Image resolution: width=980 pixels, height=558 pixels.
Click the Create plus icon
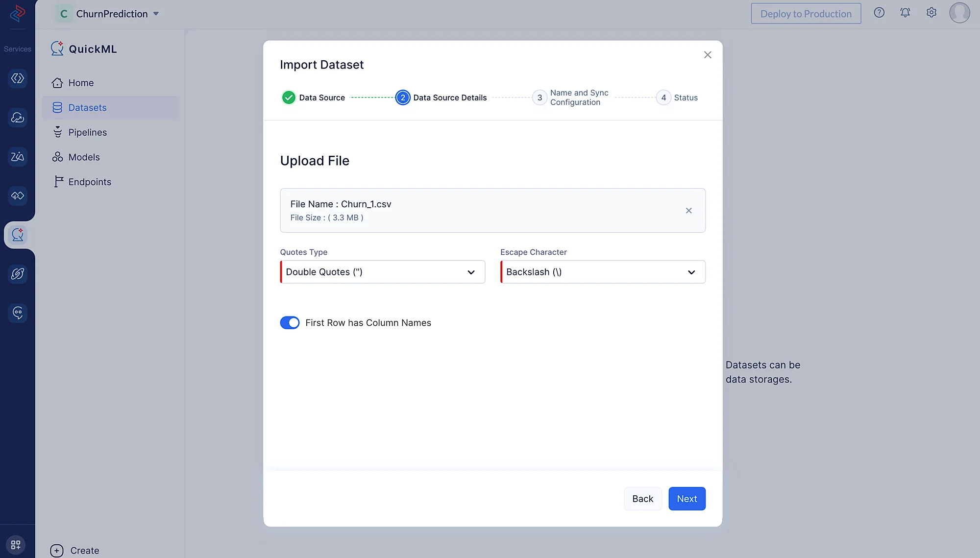(57, 551)
